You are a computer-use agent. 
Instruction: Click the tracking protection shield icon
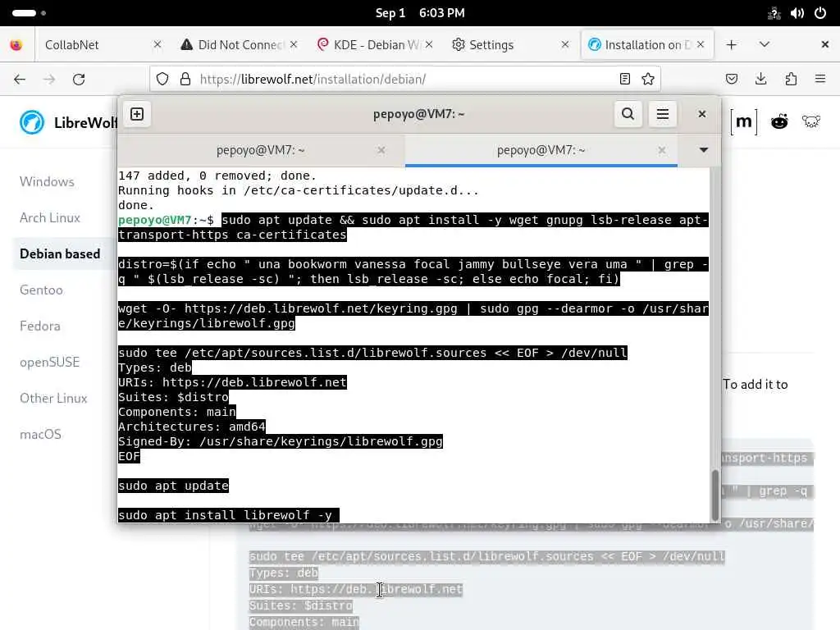tap(162, 80)
